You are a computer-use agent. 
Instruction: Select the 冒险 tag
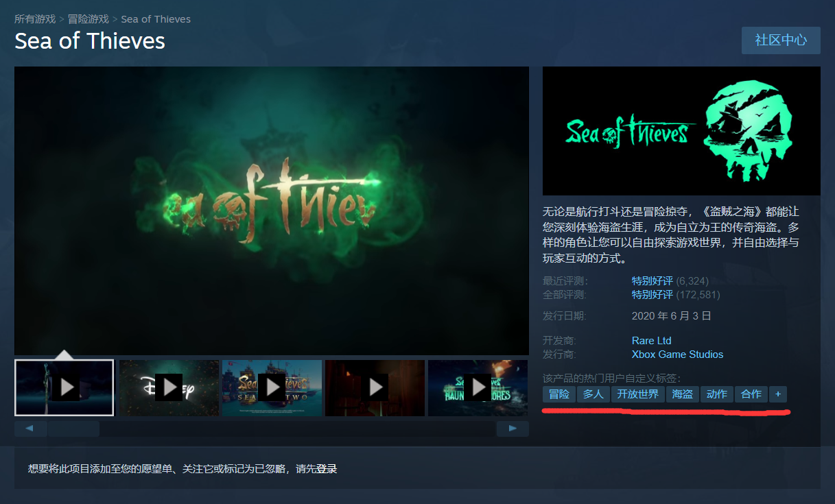point(559,394)
